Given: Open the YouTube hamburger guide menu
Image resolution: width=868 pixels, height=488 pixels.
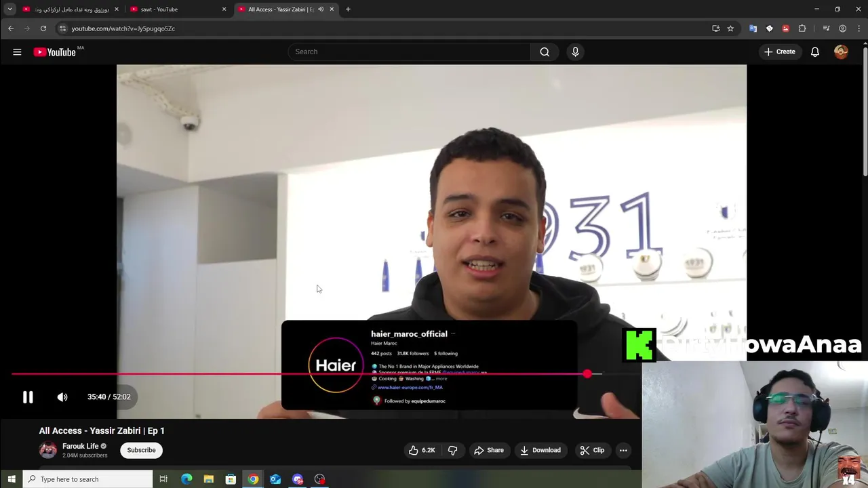Looking at the screenshot, I should coord(17,52).
